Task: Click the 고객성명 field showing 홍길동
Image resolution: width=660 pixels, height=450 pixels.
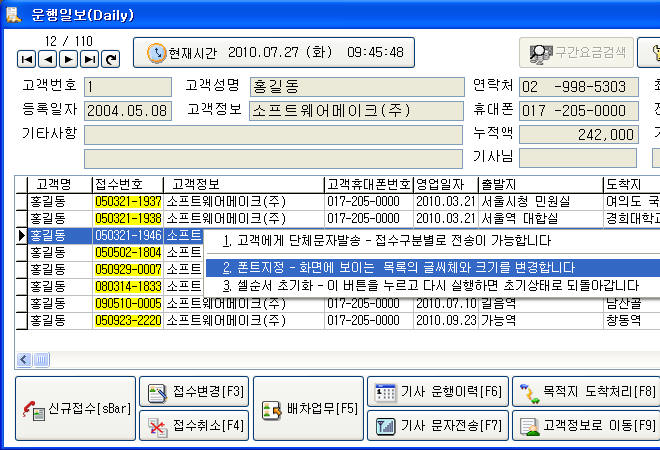Action: coord(357,87)
